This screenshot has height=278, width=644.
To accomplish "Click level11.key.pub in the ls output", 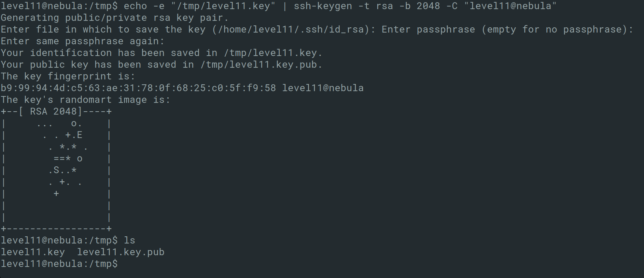I will click(x=120, y=252).
